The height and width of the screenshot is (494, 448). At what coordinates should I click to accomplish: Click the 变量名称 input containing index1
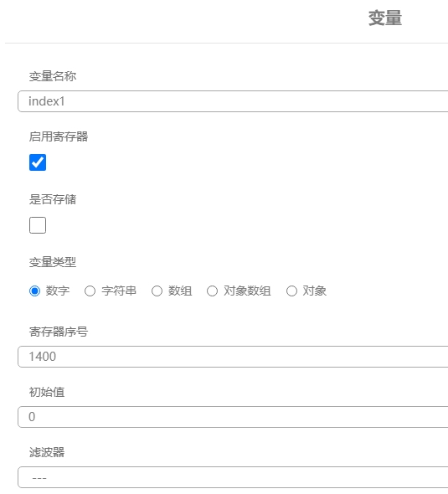pos(233,101)
